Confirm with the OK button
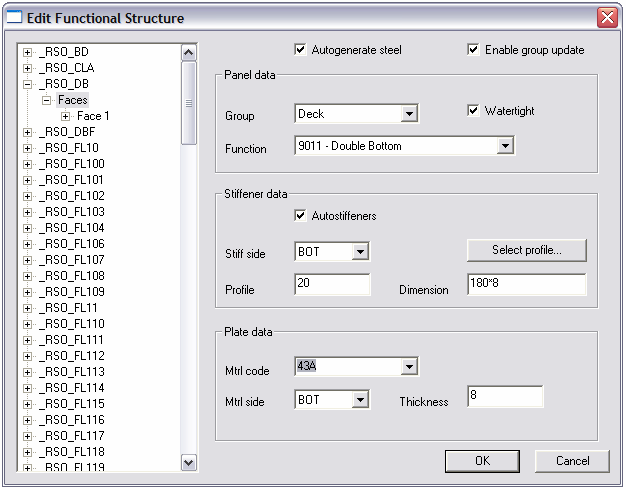 click(x=482, y=461)
